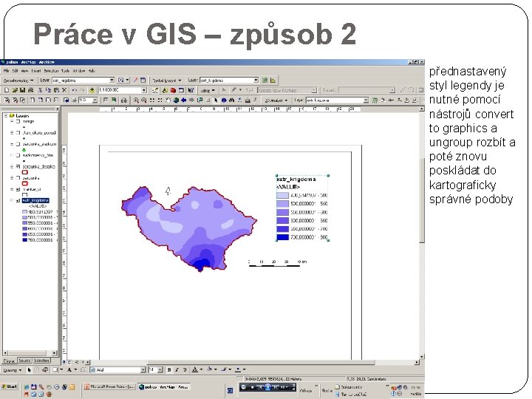
Task: Go back to previous extent arrow
Action: [x=183, y=100]
